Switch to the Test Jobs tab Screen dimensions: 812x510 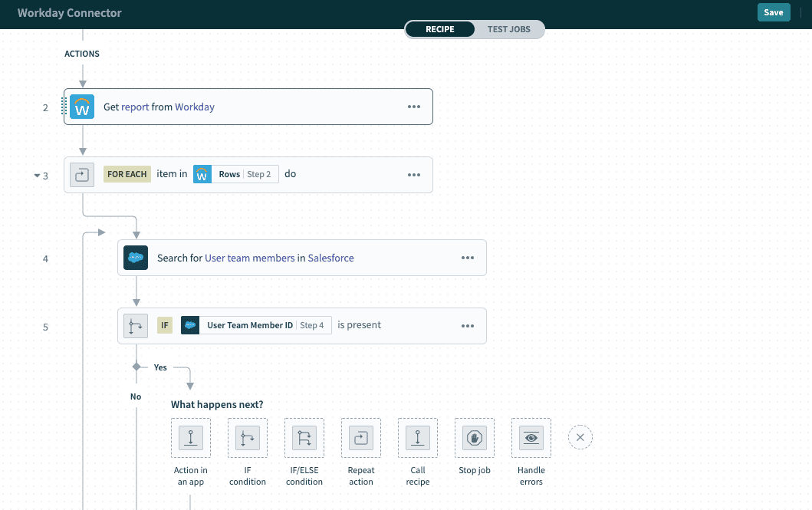click(508, 29)
